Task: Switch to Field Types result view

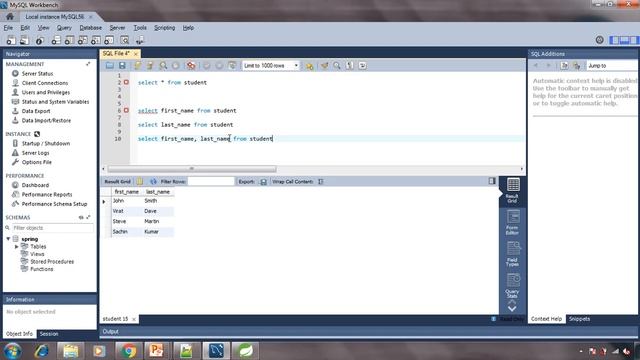Action: (513, 254)
